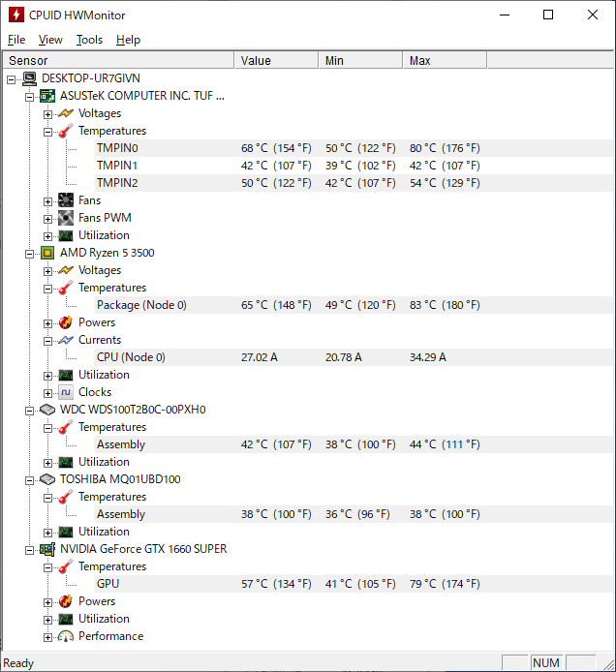Click the CPU Powers flame icon

[x=66, y=322]
